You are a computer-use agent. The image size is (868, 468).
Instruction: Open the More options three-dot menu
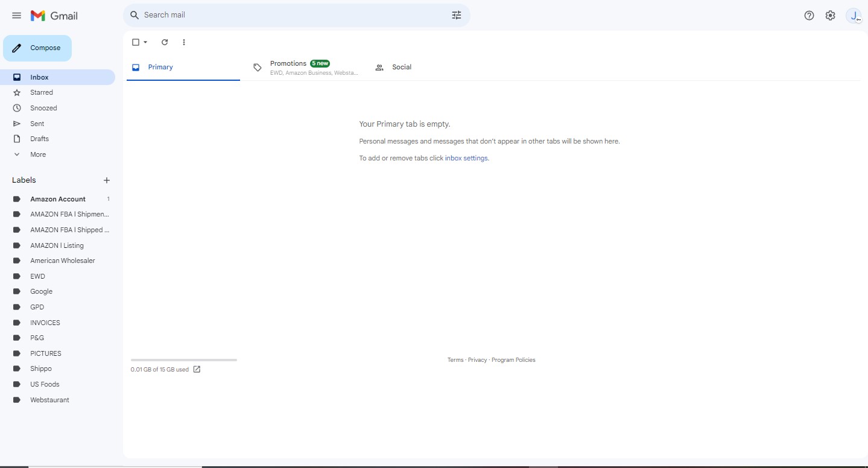click(184, 42)
